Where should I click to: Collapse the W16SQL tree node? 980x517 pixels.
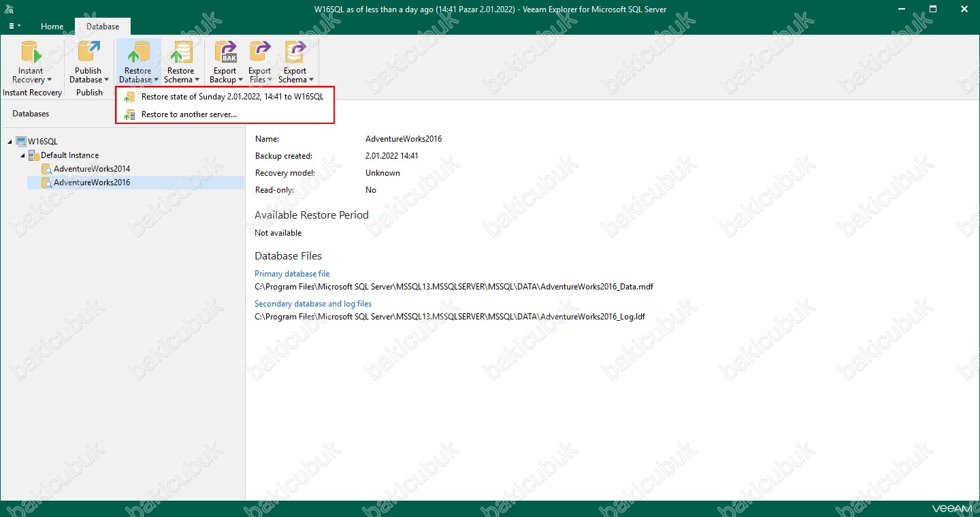tap(10, 142)
